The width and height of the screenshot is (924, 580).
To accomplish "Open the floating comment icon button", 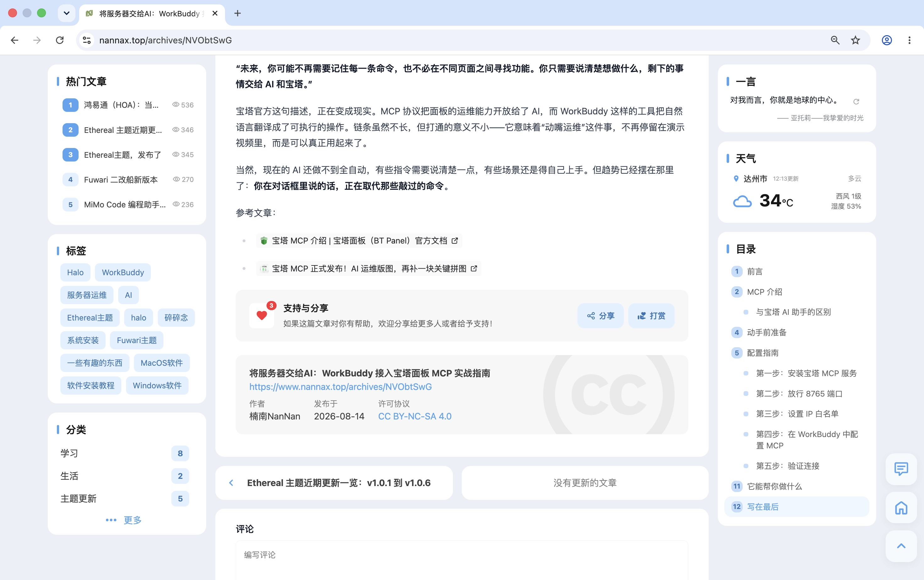I will click(901, 469).
